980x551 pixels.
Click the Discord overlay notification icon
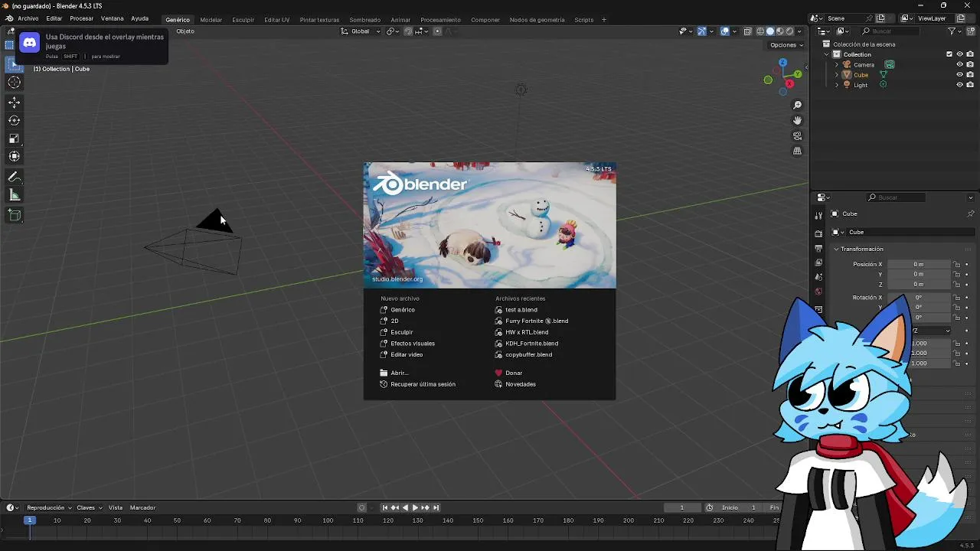(x=30, y=43)
